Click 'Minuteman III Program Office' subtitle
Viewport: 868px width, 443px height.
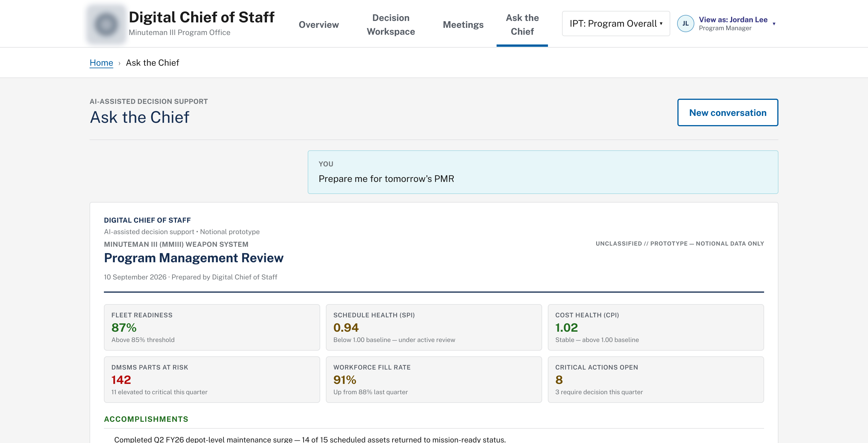(x=179, y=32)
